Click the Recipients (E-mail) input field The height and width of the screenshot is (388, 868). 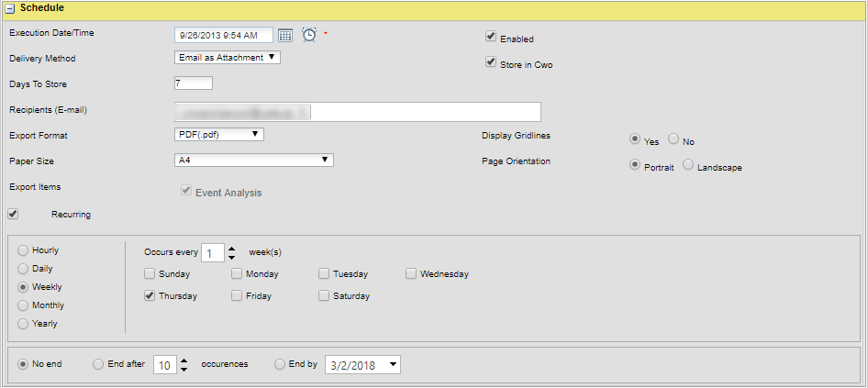pos(357,112)
